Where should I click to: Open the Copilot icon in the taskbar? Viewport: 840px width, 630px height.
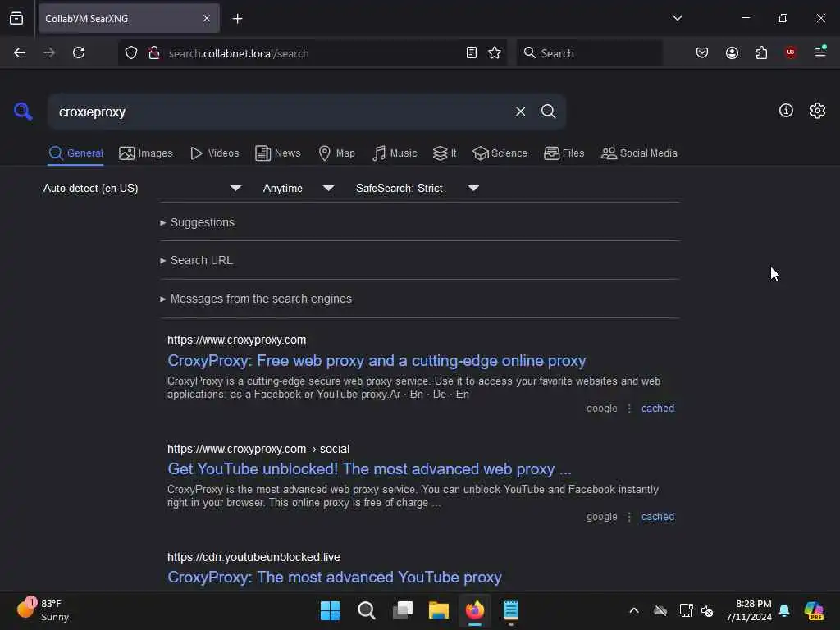813,610
